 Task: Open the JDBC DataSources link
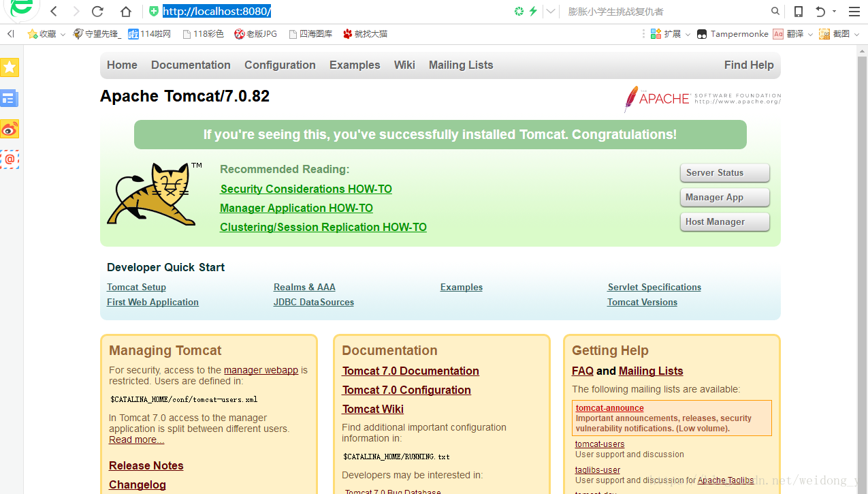(314, 302)
